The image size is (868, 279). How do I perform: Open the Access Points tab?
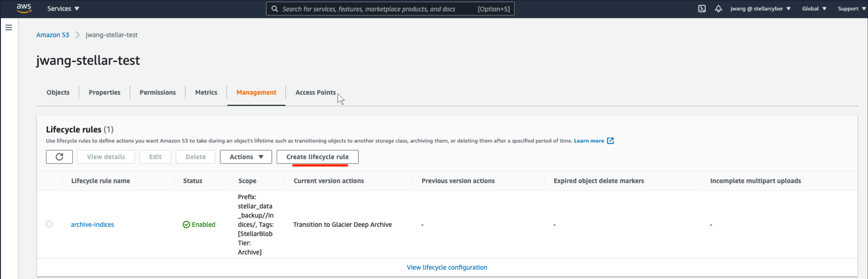click(x=316, y=93)
